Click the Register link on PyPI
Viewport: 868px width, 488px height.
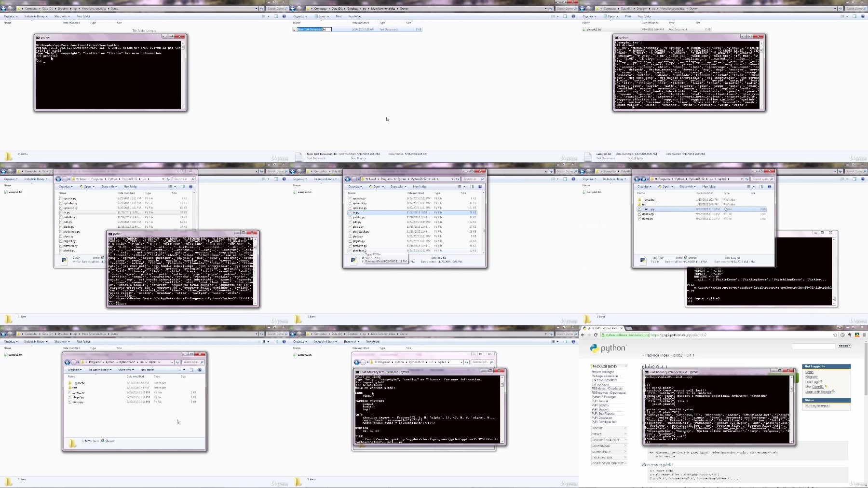[812, 376]
